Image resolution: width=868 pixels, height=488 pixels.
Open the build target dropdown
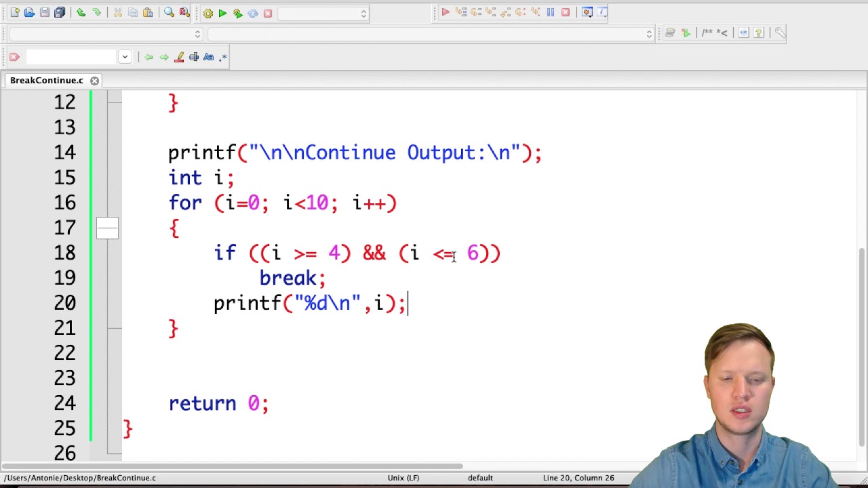[323, 14]
